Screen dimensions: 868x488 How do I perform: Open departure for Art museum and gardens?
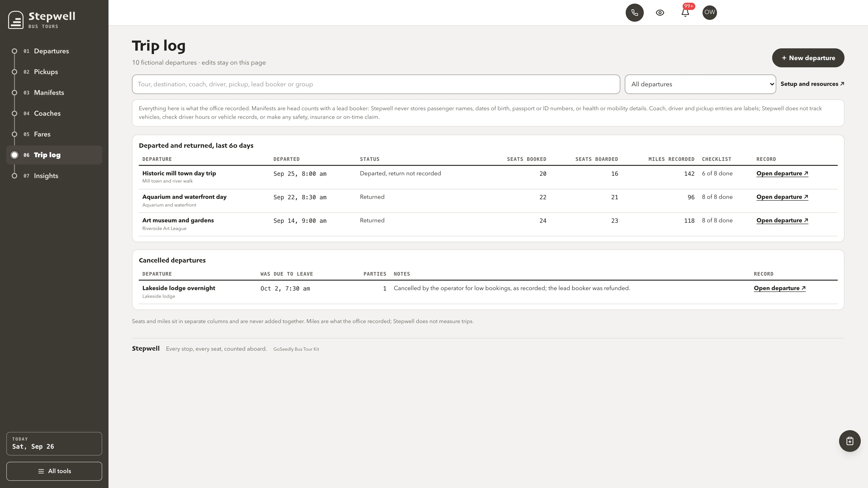(x=782, y=221)
